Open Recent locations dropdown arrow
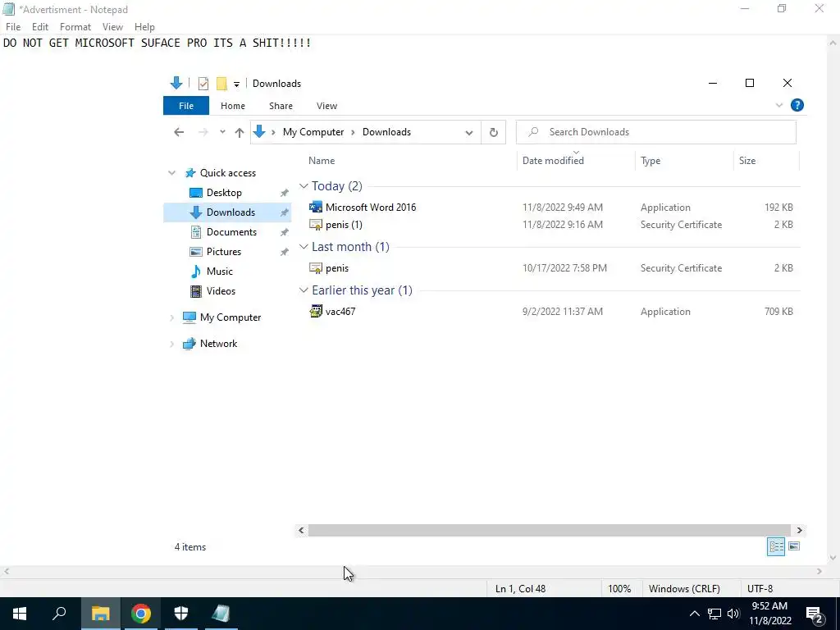This screenshot has height=630, width=840. pos(222,132)
